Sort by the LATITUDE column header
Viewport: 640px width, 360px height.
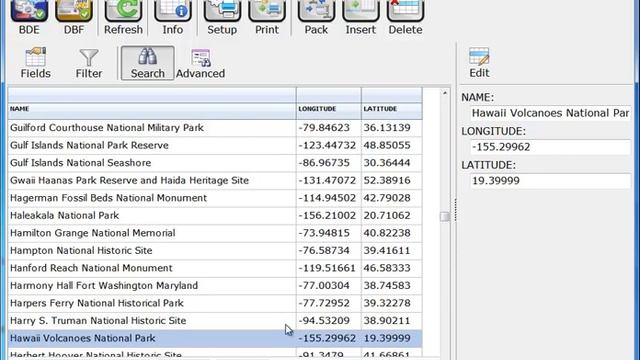point(392,109)
